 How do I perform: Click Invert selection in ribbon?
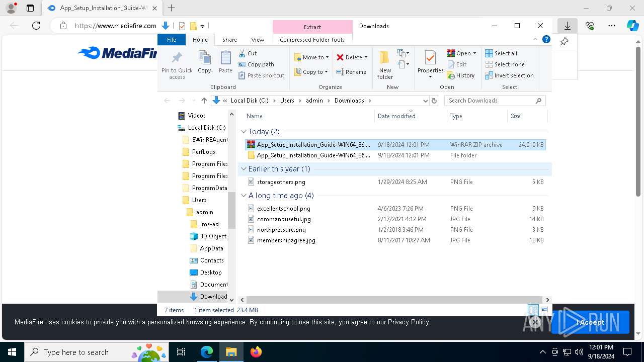point(509,75)
